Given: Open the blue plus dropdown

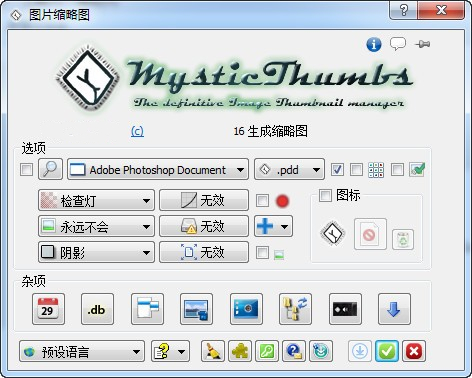Looking at the screenshot, I should 274,226.
